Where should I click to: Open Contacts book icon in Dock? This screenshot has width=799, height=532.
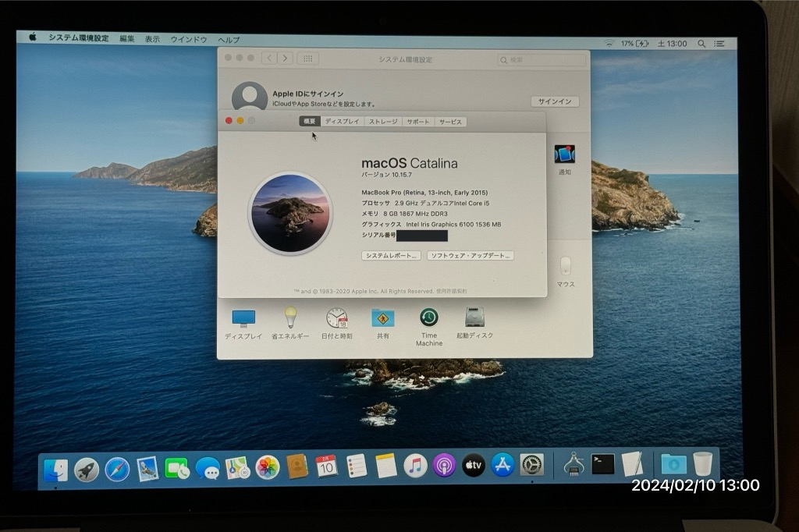[x=297, y=466]
